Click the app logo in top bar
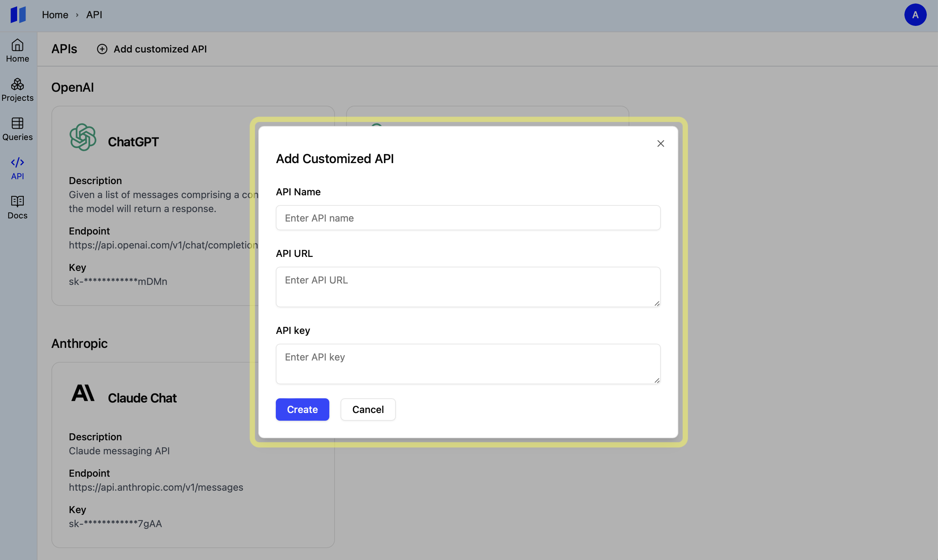The width and height of the screenshot is (938, 560). tap(18, 15)
